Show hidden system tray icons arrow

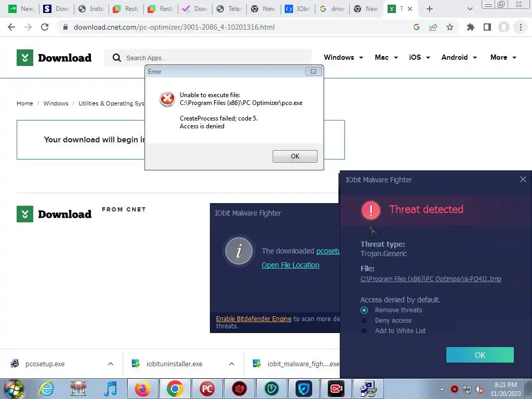pyautogui.click(x=442, y=389)
